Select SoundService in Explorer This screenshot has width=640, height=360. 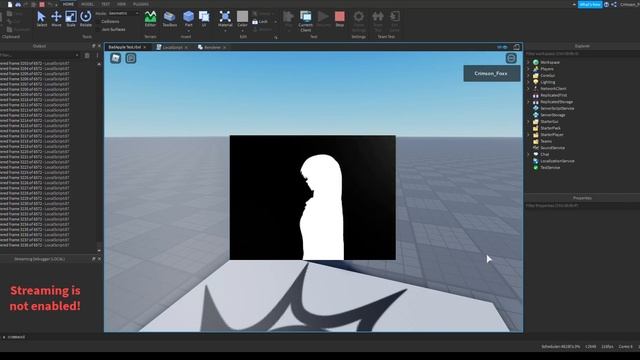point(553,148)
